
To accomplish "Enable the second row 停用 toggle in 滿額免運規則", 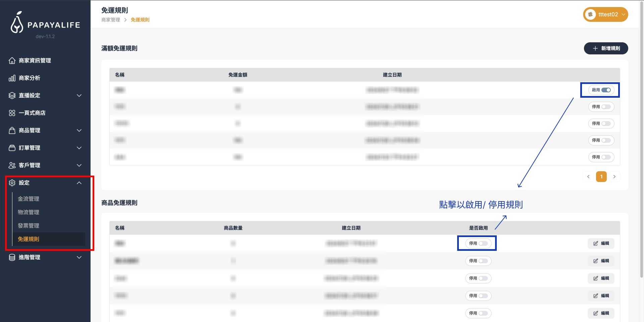I will click(606, 107).
